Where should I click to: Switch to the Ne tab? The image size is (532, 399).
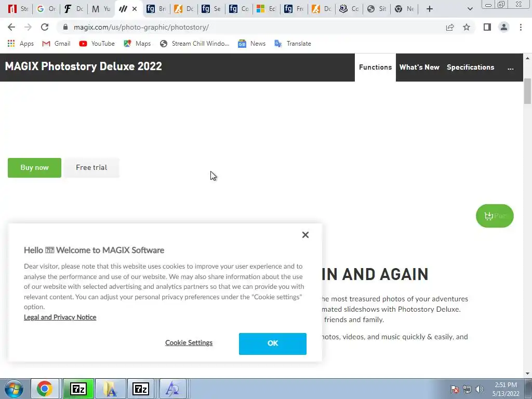(x=404, y=9)
